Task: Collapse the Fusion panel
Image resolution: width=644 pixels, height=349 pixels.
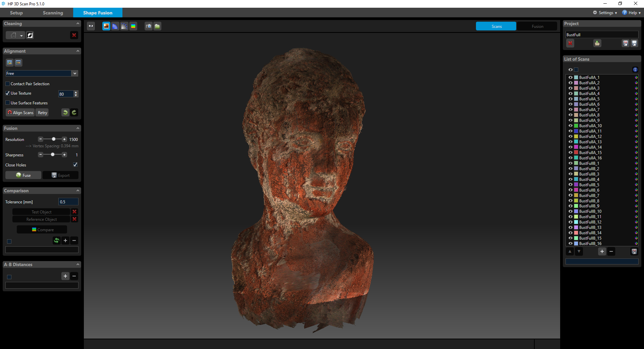Action: pos(78,128)
